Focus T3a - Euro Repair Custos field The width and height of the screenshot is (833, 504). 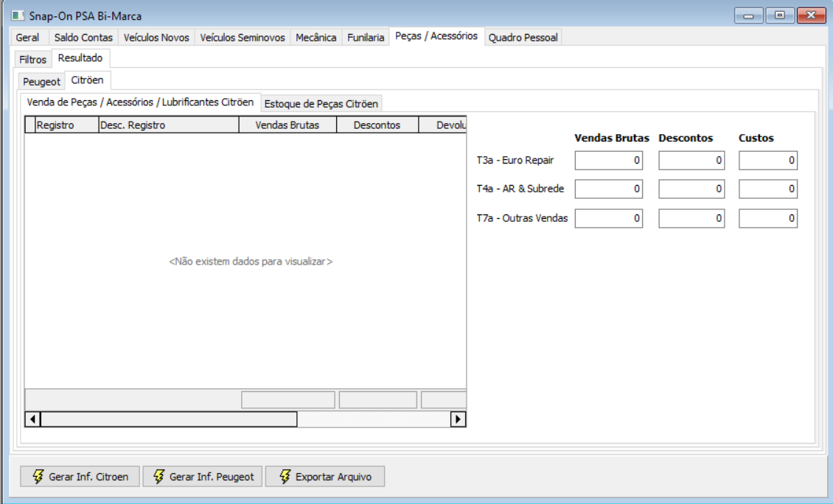click(768, 161)
